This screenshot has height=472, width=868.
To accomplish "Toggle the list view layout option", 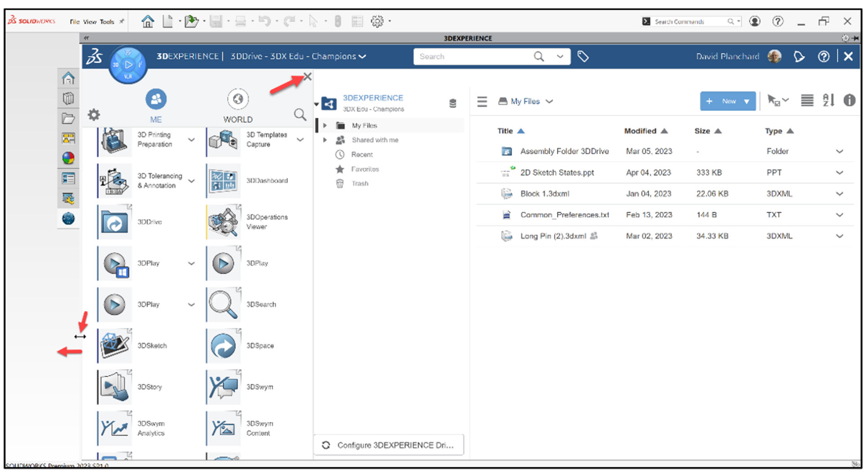I will coord(807,100).
